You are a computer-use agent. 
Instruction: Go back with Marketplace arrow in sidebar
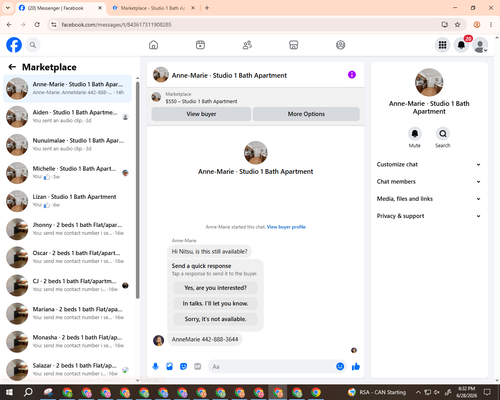click(12, 67)
